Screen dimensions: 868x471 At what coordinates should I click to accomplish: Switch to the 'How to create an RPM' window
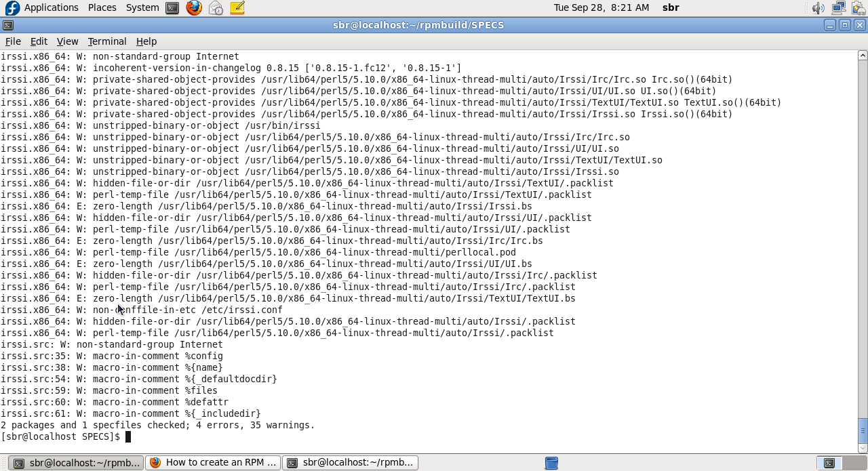(212, 462)
